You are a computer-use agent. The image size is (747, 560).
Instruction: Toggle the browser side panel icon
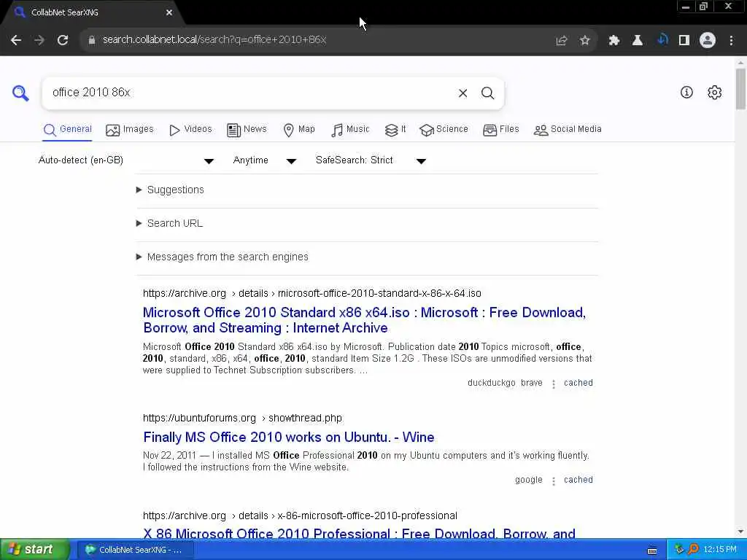(x=684, y=41)
